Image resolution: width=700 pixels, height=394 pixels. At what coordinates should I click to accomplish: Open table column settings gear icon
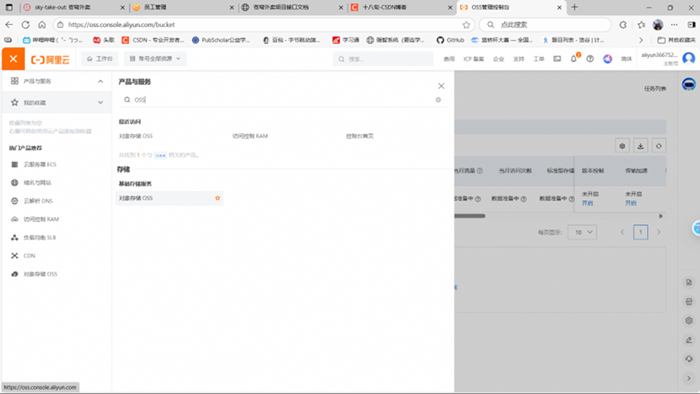pyautogui.click(x=622, y=146)
